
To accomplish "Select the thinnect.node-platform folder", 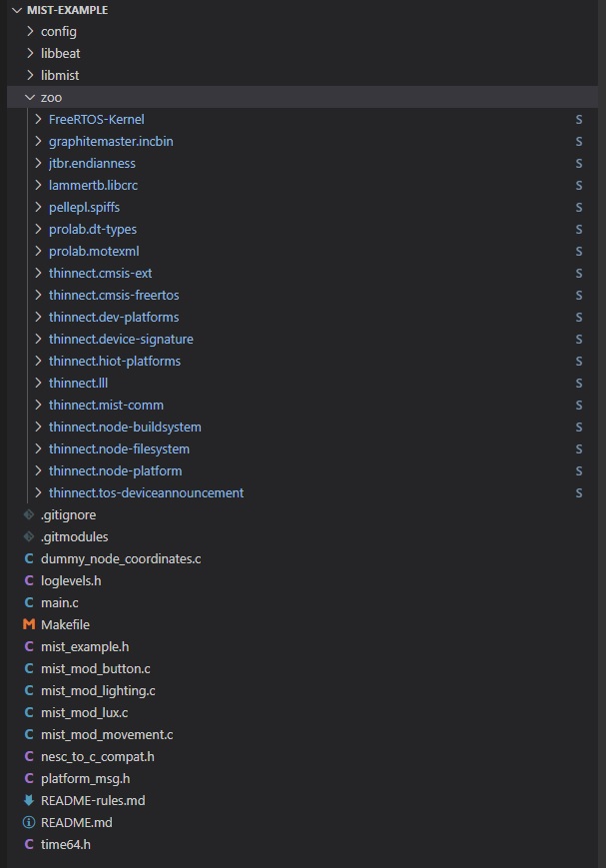I will [x=115, y=470].
